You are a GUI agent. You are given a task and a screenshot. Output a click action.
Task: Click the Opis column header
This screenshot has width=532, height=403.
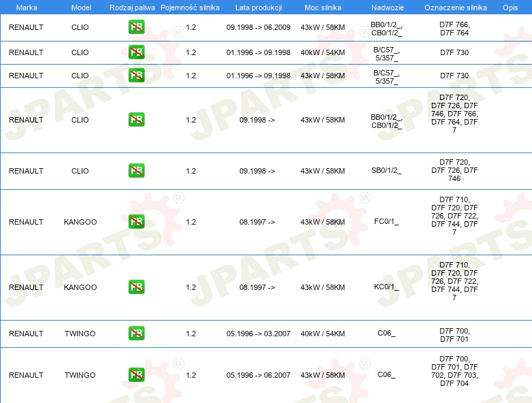(510, 7)
